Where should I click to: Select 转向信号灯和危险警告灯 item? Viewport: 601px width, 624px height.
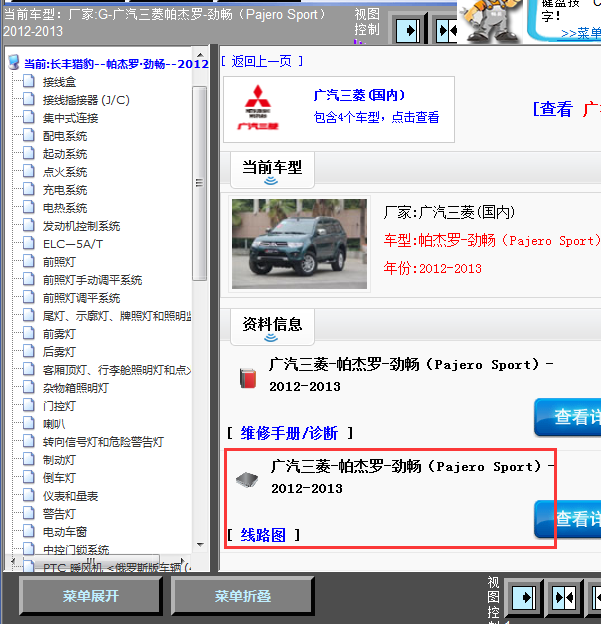click(103, 442)
